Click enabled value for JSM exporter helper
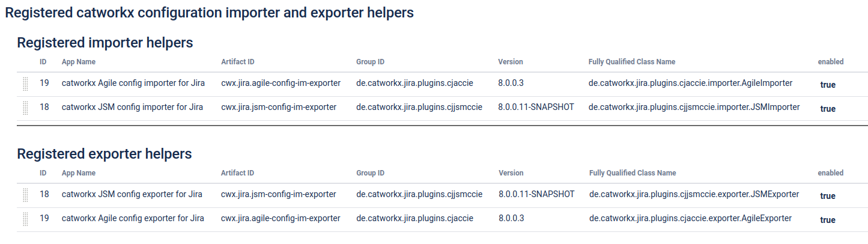Viewport: 868px width, 244px height. tap(828, 196)
